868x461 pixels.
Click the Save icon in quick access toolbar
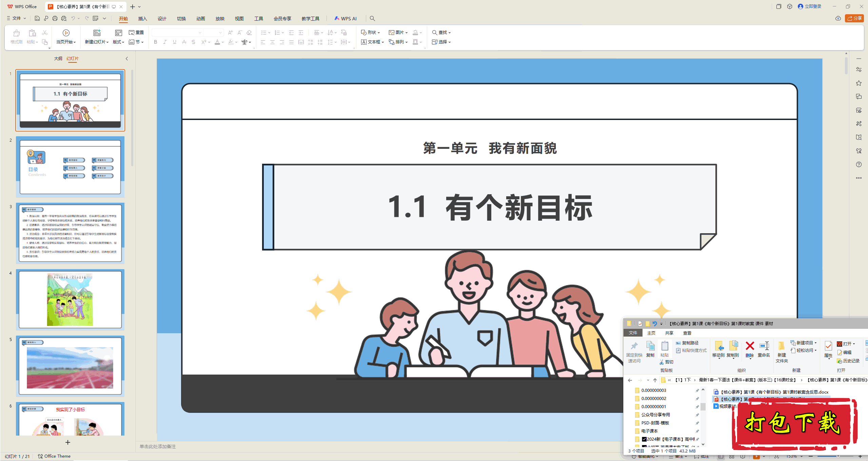coord(37,18)
